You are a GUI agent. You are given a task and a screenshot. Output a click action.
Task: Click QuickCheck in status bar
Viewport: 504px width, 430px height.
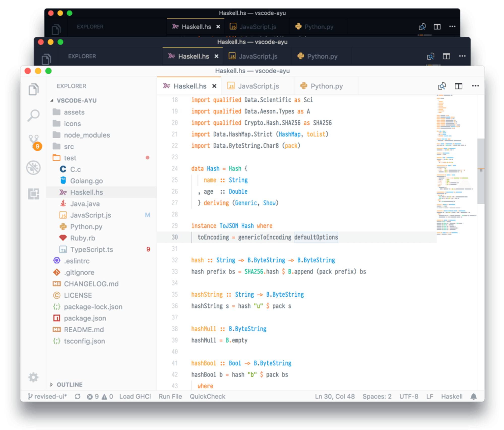[207, 396]
